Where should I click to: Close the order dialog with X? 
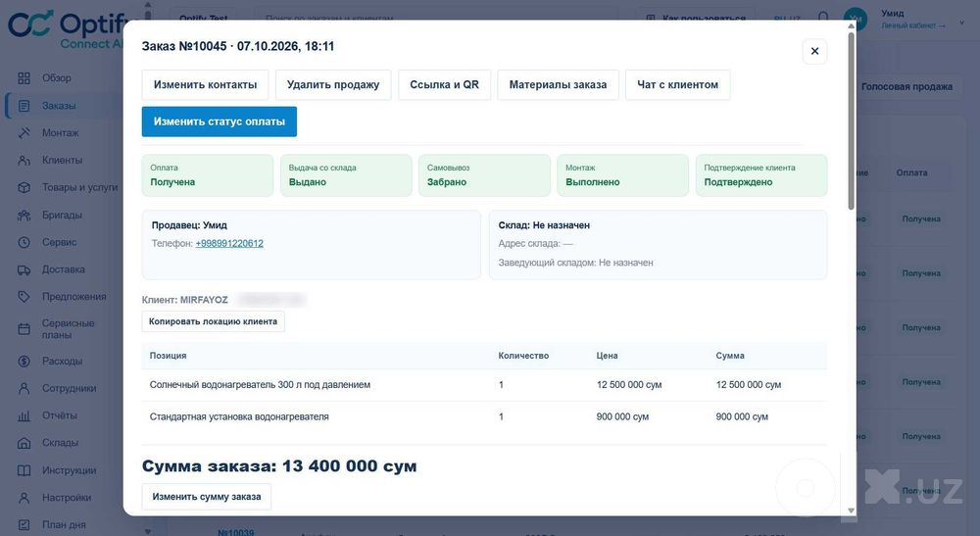[814, 51]
